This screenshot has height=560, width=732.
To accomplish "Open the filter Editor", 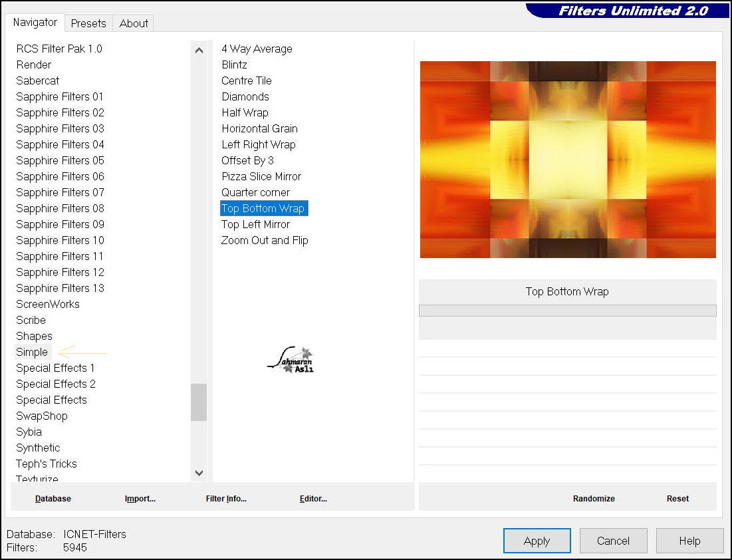I will click(x=312, y=498).
